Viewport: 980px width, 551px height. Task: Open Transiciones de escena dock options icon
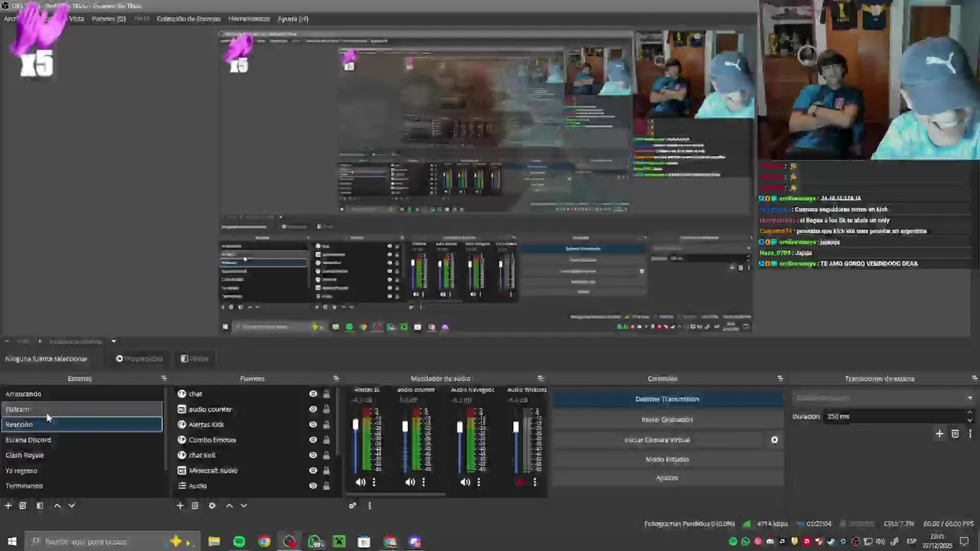coord(974,378)
